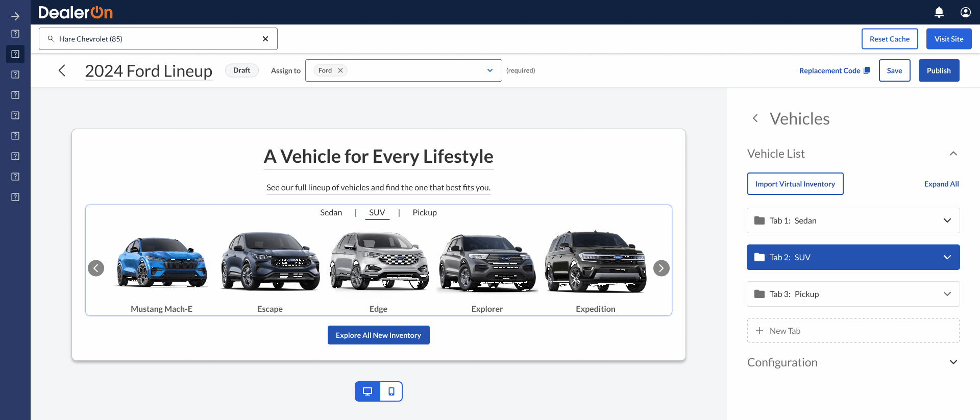Click the Hare Chevrolet (85) search input
Viewport: 980px width, 420px height.
coord(158,39)
